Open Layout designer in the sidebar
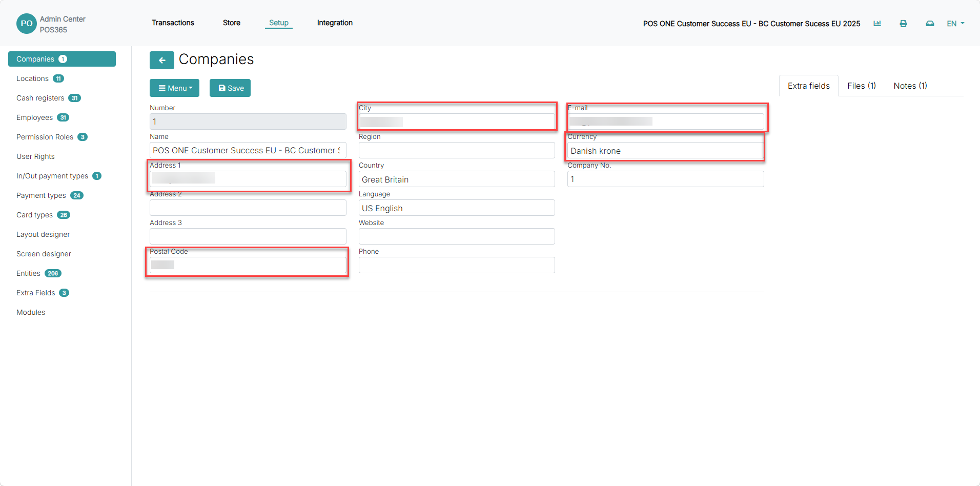 point(43,234)
